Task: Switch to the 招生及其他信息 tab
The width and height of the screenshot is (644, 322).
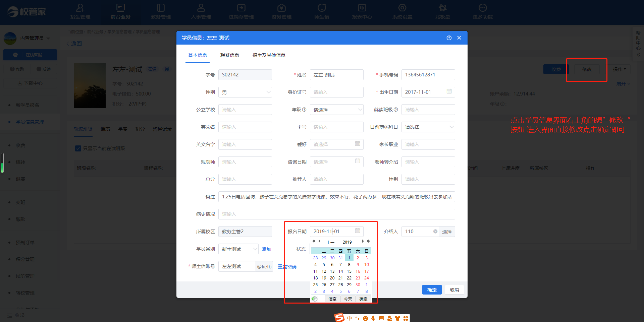Action: click(269, 55)
